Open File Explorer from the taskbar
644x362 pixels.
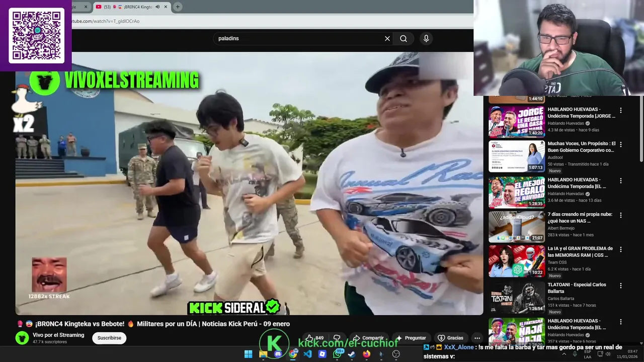tap(263, 354)
